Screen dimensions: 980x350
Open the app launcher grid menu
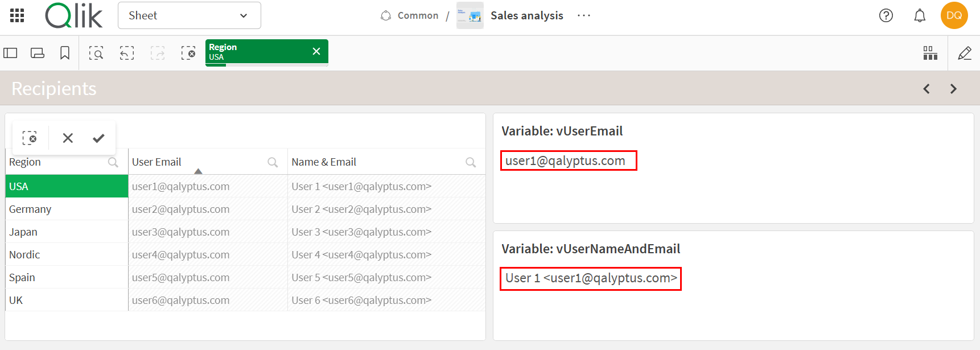point(17,15)
